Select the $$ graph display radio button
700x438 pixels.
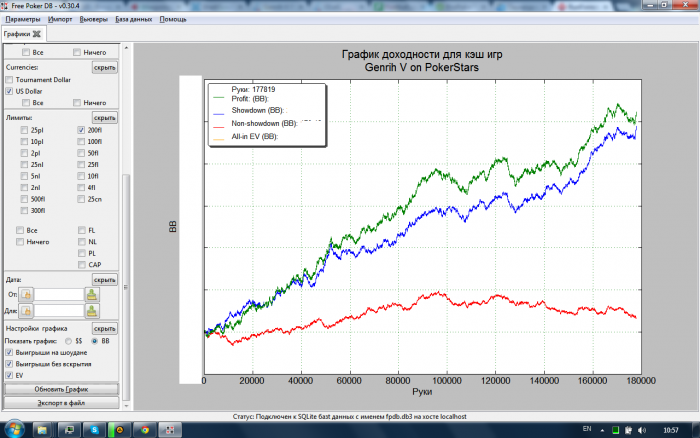68,341
